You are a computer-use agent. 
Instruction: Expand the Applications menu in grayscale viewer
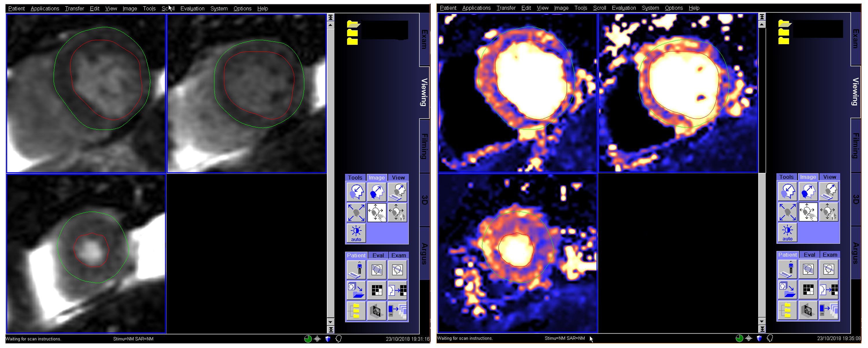tap(45, 8)
